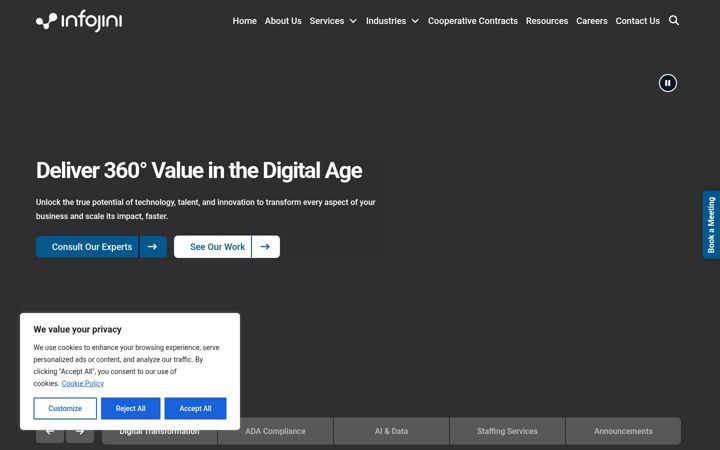
Task: Select the Digital Transformation tab
Action: click(x=159, y=431)
